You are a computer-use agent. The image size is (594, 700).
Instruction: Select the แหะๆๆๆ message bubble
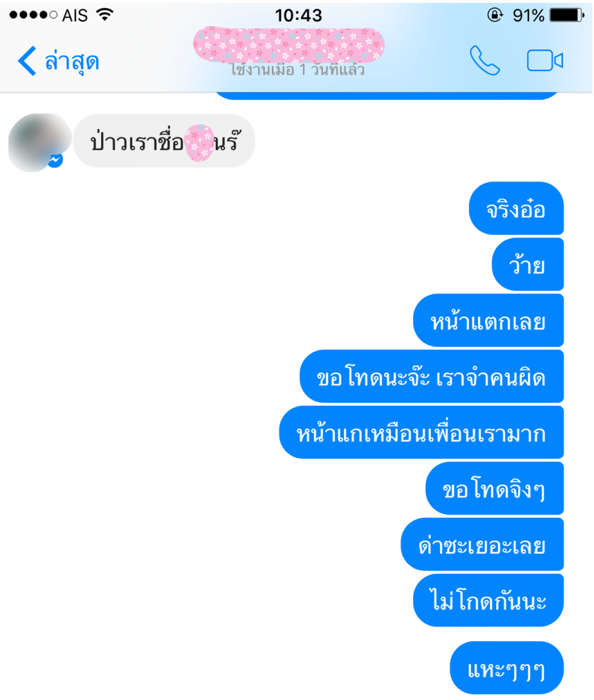click(507, 668)
